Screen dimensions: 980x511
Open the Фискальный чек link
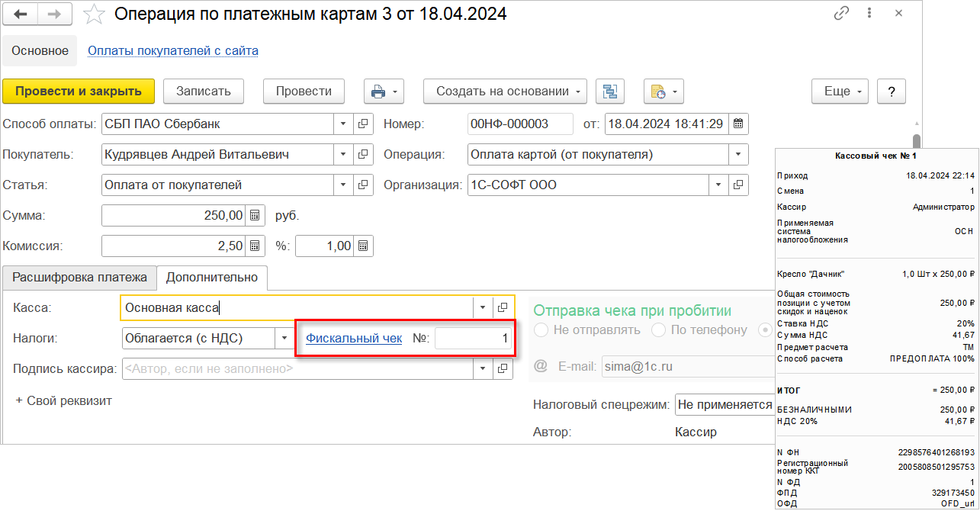[x=354, y=338]
